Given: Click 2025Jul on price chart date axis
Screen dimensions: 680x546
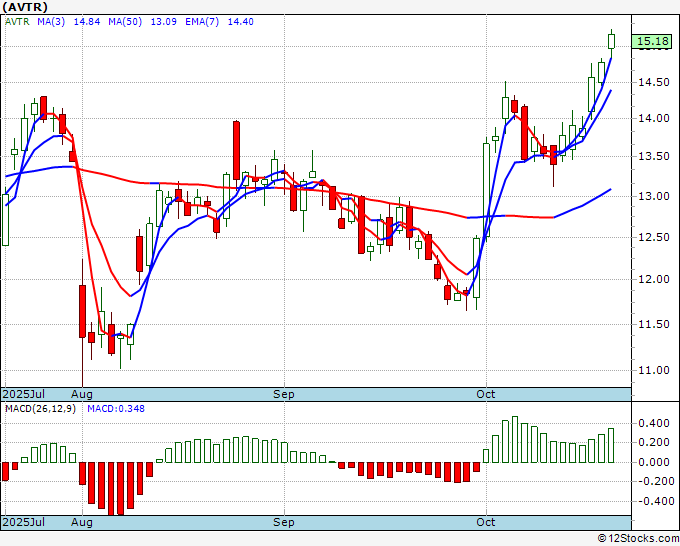Looking at the screenshot, I should (x=24, y=394).
